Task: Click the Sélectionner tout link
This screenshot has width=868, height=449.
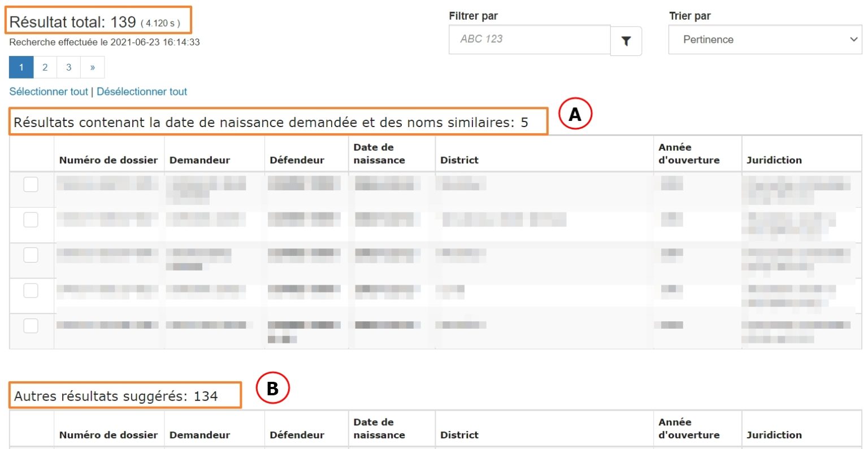Action: 47,91
